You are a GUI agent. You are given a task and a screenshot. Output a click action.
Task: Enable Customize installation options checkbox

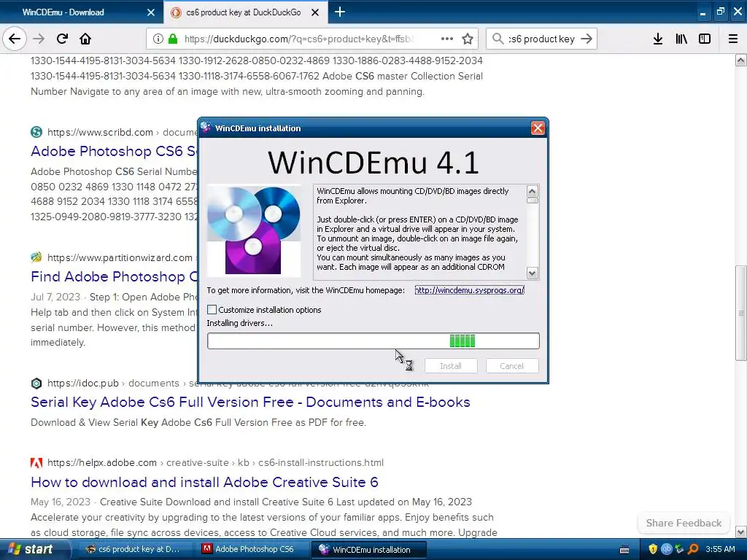coord(212,309)
